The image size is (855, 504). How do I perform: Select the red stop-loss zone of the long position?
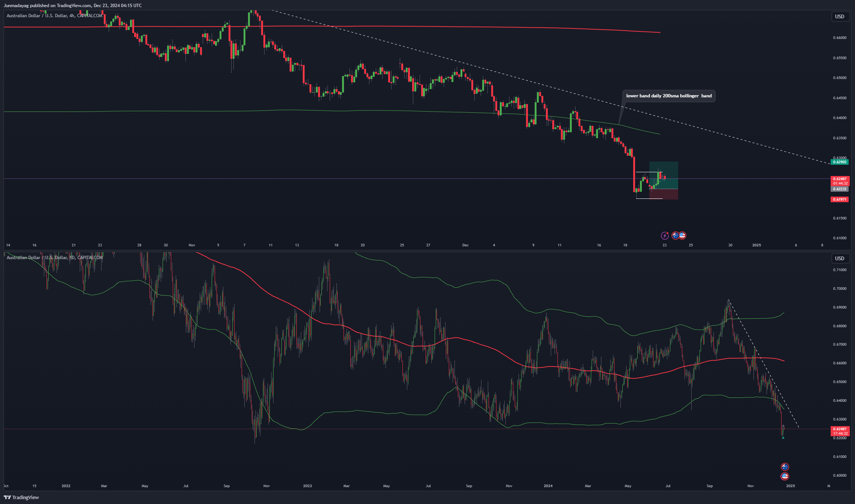click(664, 194)
